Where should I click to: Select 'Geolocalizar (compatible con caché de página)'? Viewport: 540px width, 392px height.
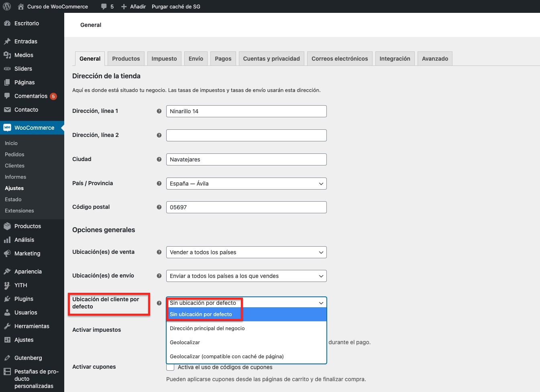[247, 357]
